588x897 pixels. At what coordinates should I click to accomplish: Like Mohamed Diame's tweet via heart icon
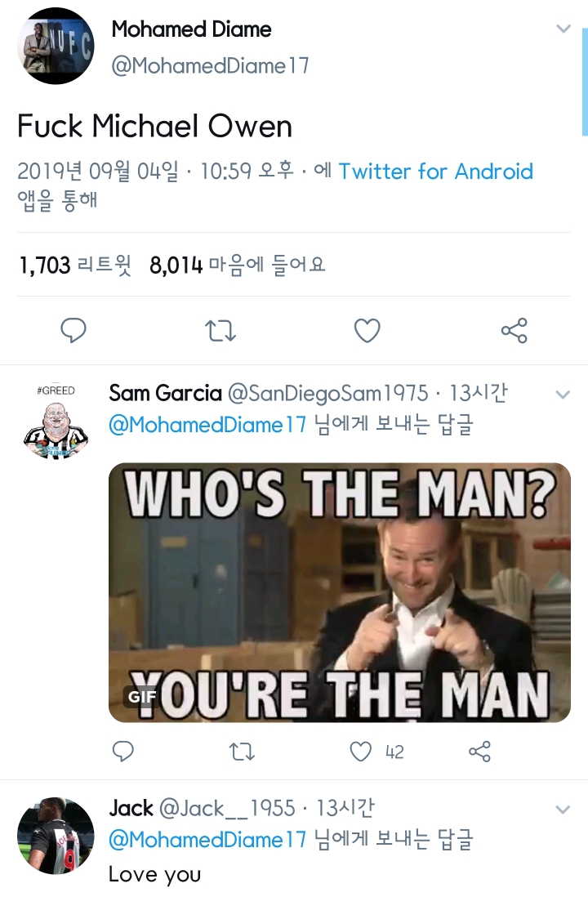pyautogui.click(x=367, y=330)
